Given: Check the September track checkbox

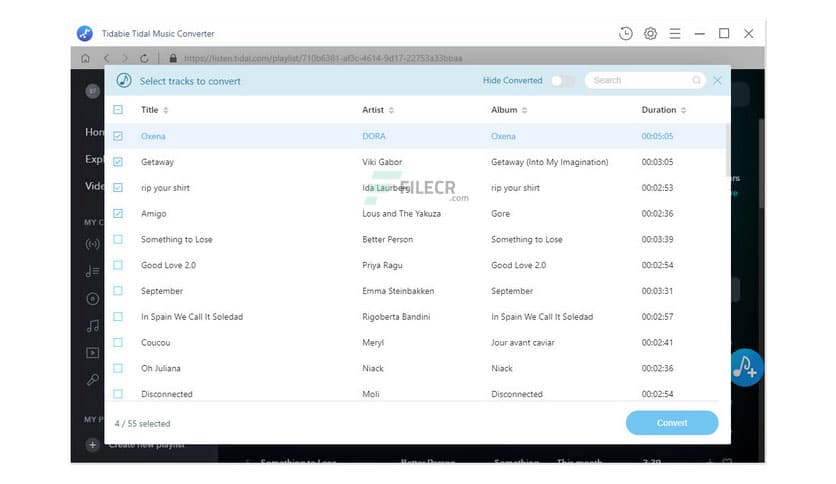Looking at the screenshot, I should click(x=118, y=291).
